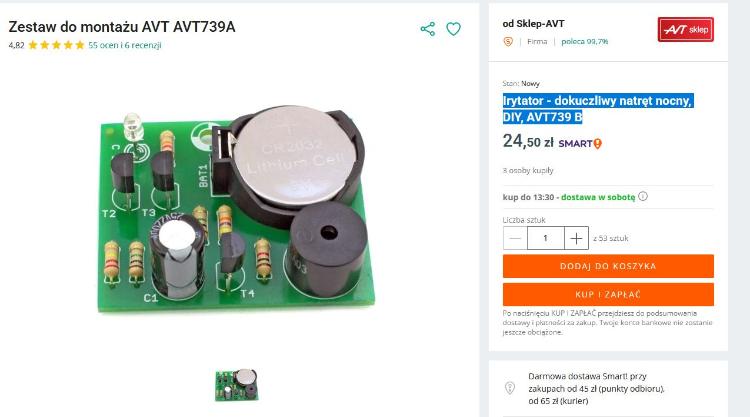Click KUP I ZAPŁAĆ button
Viewport: 750px width, 417px height.
(608, 294)
